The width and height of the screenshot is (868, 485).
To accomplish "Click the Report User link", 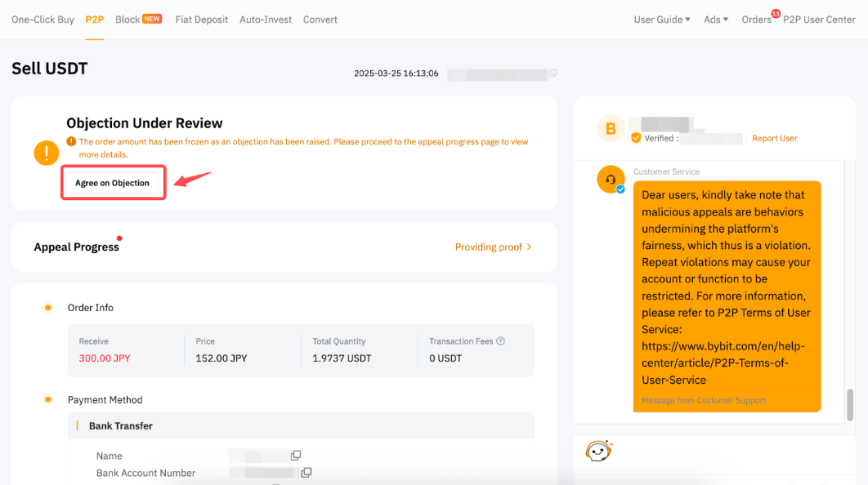I will [774, 139].
